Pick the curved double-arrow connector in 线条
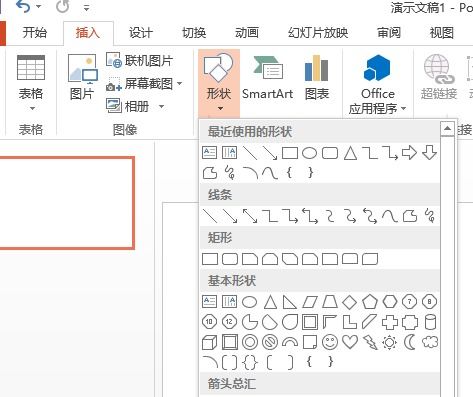473x397 pixels. [x=370, y=216]
